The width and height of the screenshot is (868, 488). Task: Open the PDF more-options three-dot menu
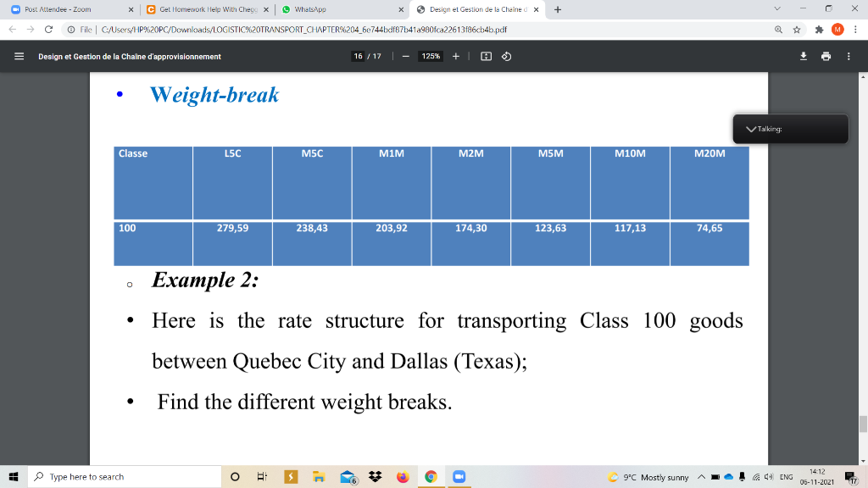coord(850,57)
